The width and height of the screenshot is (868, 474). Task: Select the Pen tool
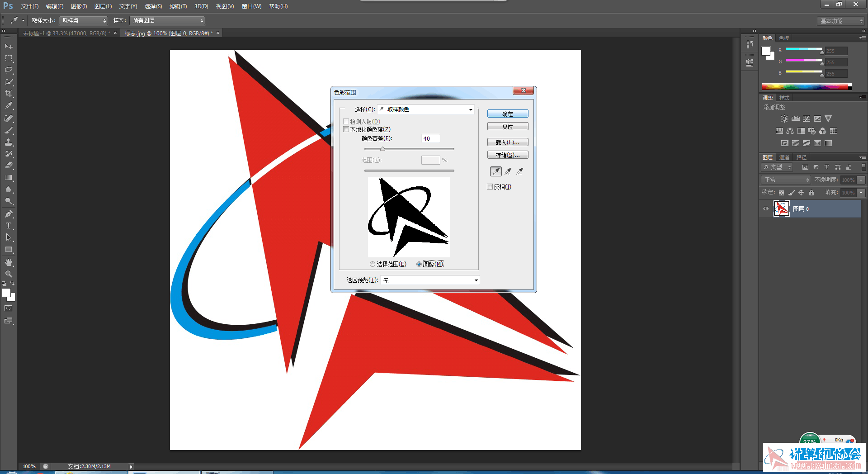pos(8,214)
